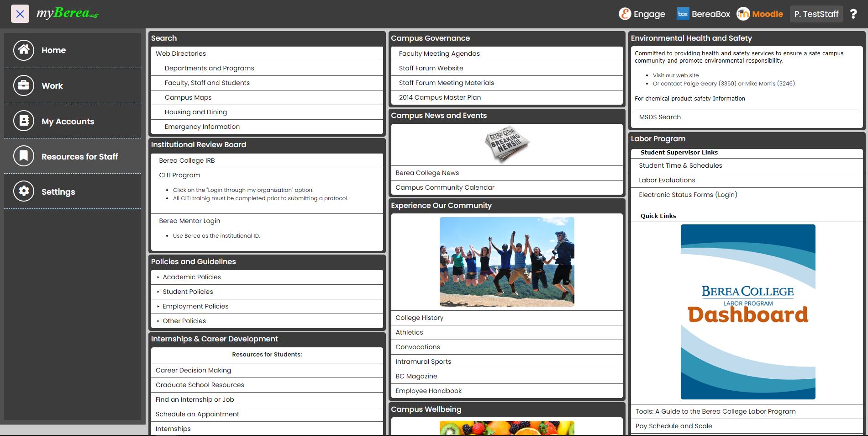The image size is (868, 436).
Task: Click the Resources for Staff bookmark icon
Action: click(24, 156)
